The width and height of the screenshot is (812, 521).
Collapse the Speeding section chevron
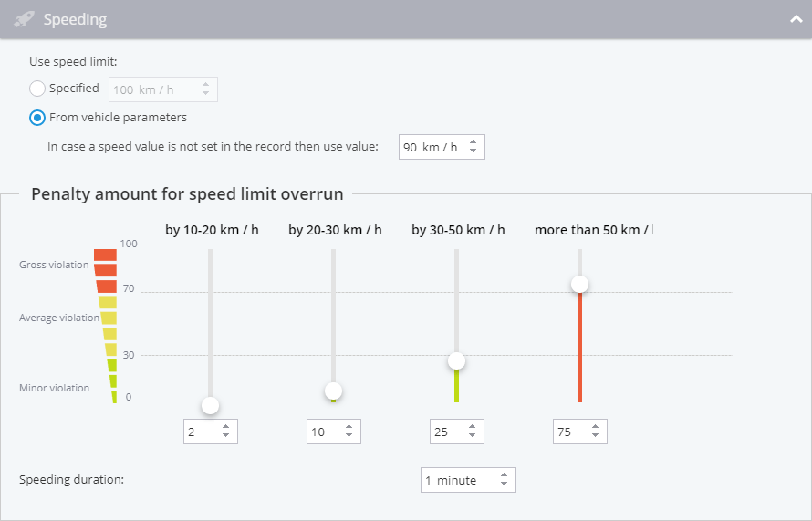pyautogui.click(x=796, y=20)
